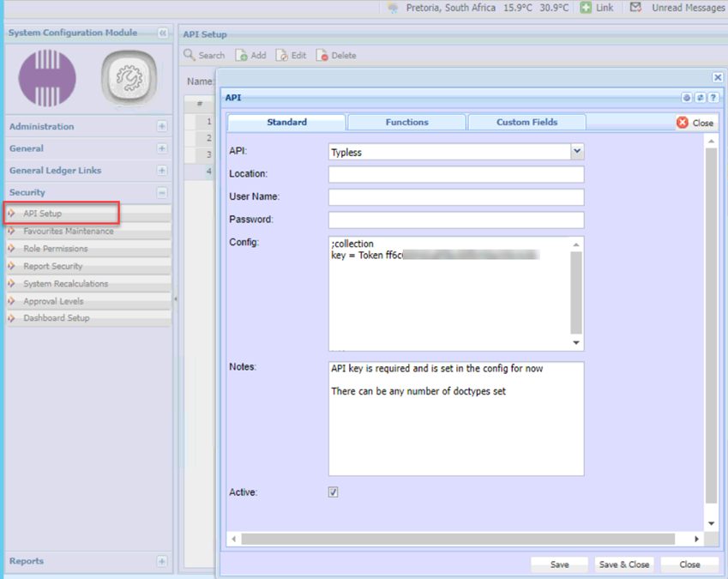The image size is (728, 579).
Task: Click the Add record icon
Action: click(x=242, y=56)
